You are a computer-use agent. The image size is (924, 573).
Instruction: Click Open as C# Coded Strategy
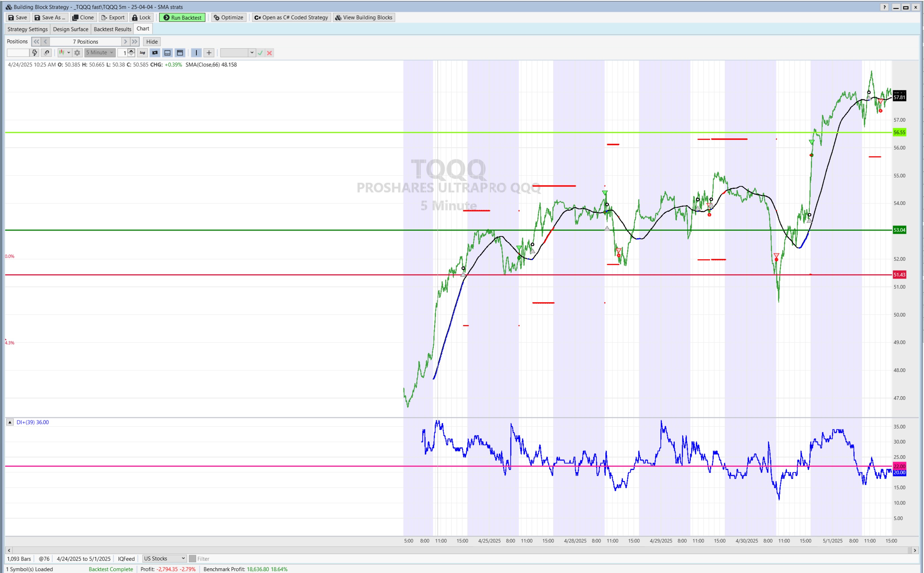click(x=291, y=18)
